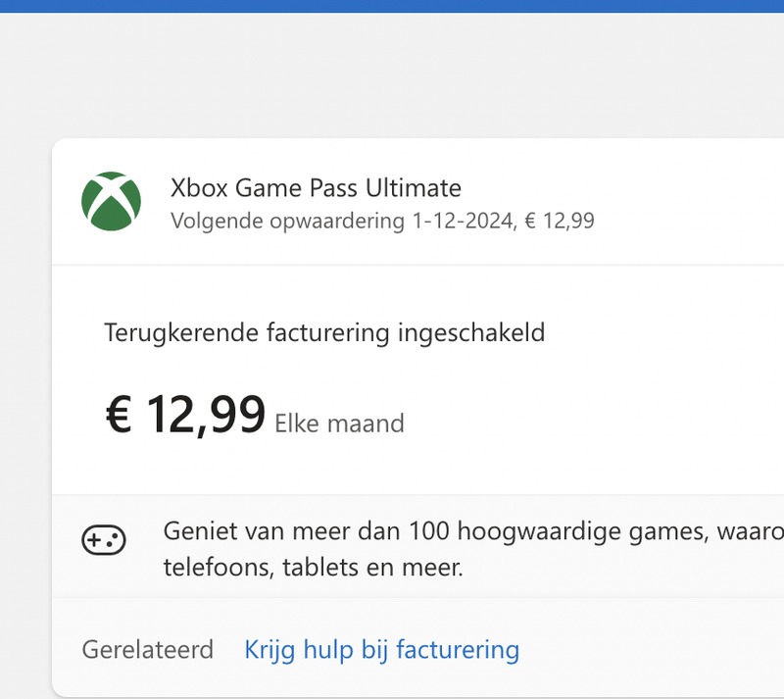Image resolution: width=784 pixels, height=699 pixels.
Task: Click the blue header bar at top
Action: pos(392,6)
